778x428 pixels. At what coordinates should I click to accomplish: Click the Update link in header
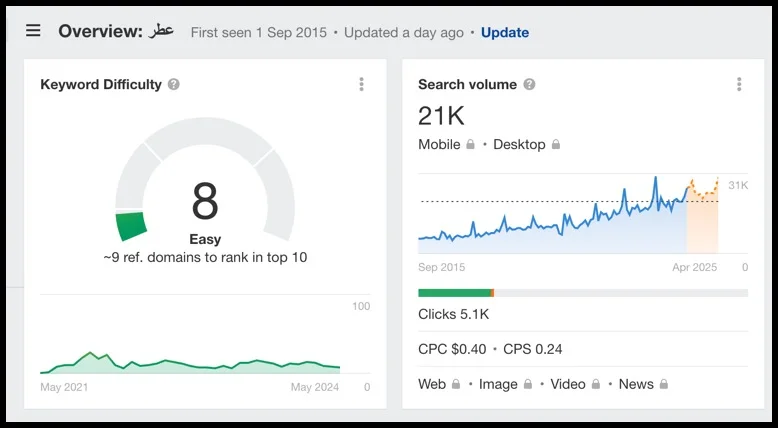[x=505, y=32]
